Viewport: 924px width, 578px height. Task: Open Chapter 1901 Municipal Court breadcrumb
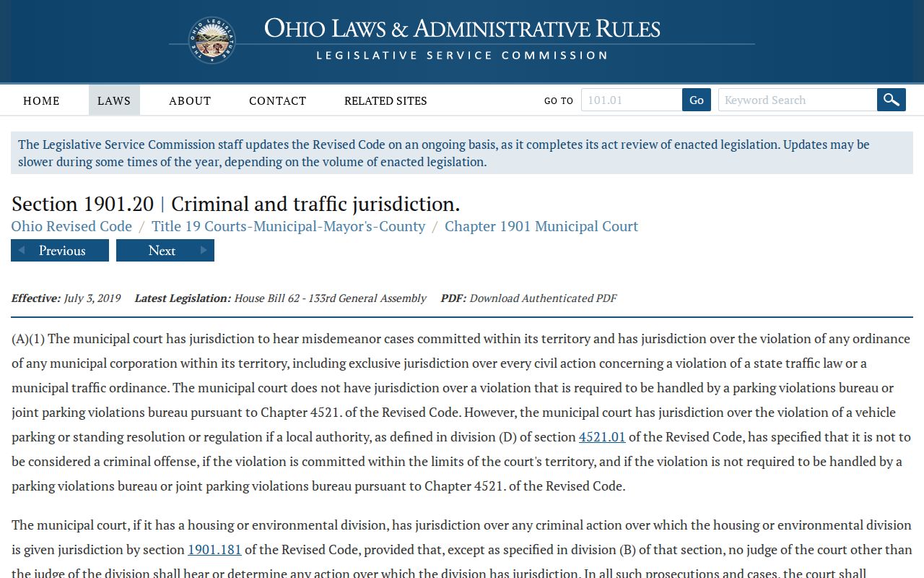tap(541, 226)
